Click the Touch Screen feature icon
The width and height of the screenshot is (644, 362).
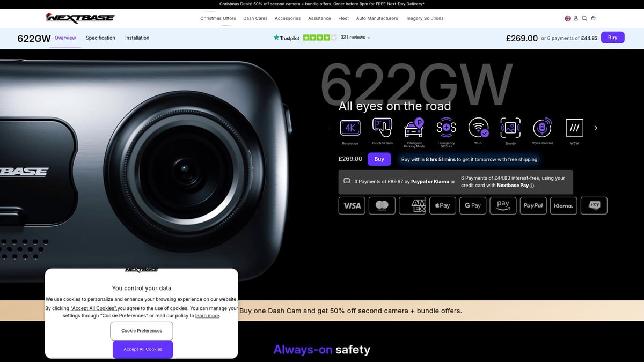382,128
